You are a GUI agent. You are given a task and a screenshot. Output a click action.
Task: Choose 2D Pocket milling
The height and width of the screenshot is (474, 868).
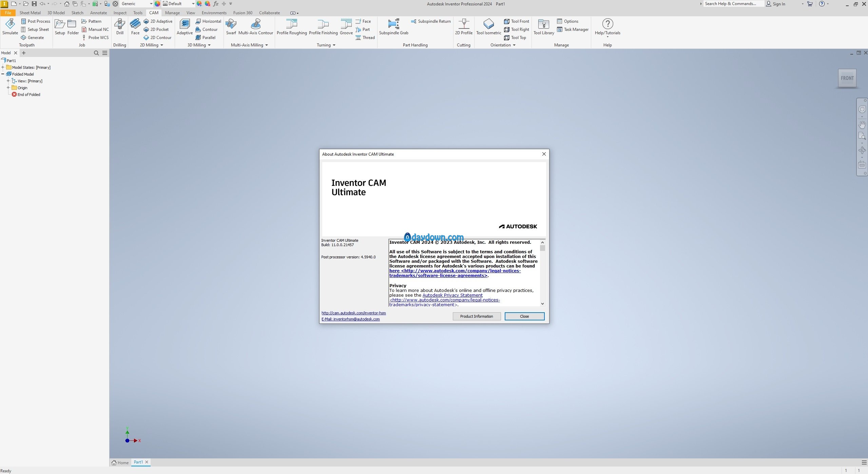pyautogui.click(x=156, y=29)
